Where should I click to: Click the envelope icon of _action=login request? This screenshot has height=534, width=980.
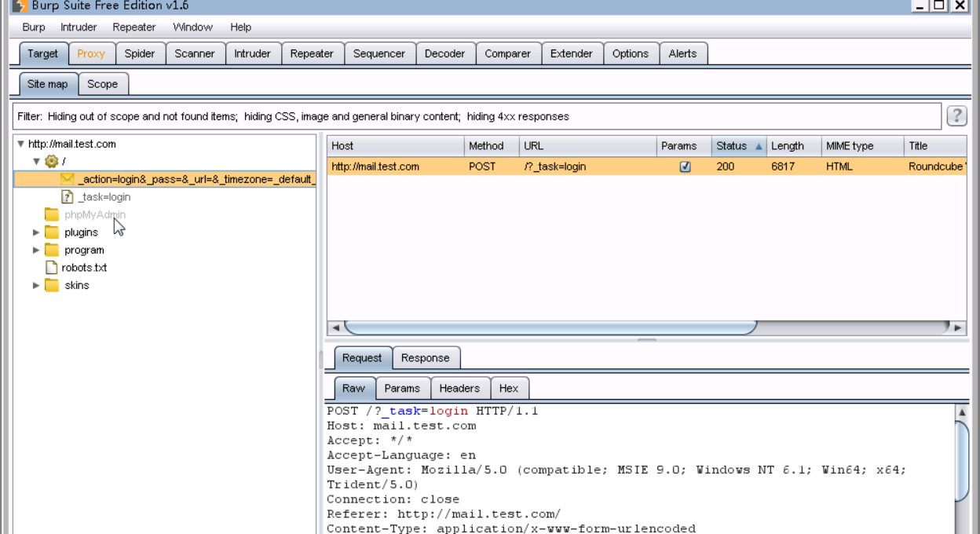[x=68, y=179]
